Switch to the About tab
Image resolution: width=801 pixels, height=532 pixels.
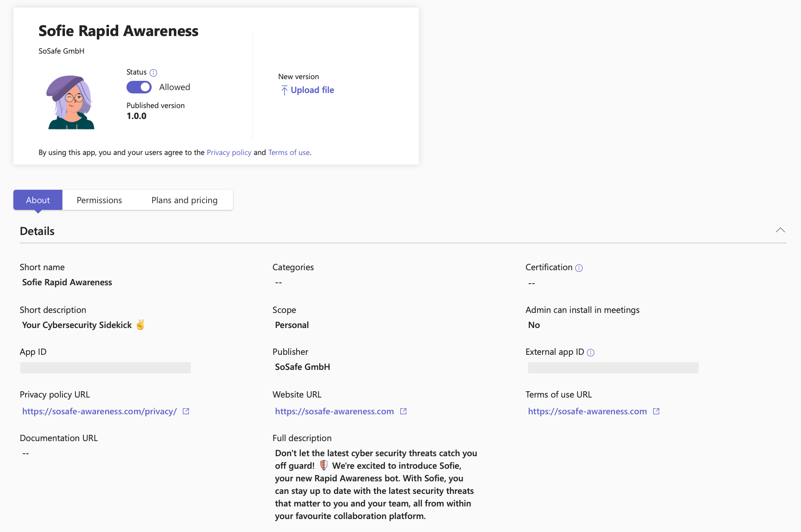[38, 200]
